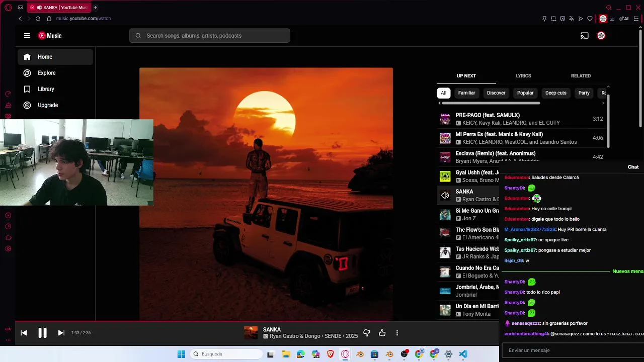The height and width of the screenshot is (362, 644).
Task: Open the Opera easy setup menu
Action: point(636,19)
